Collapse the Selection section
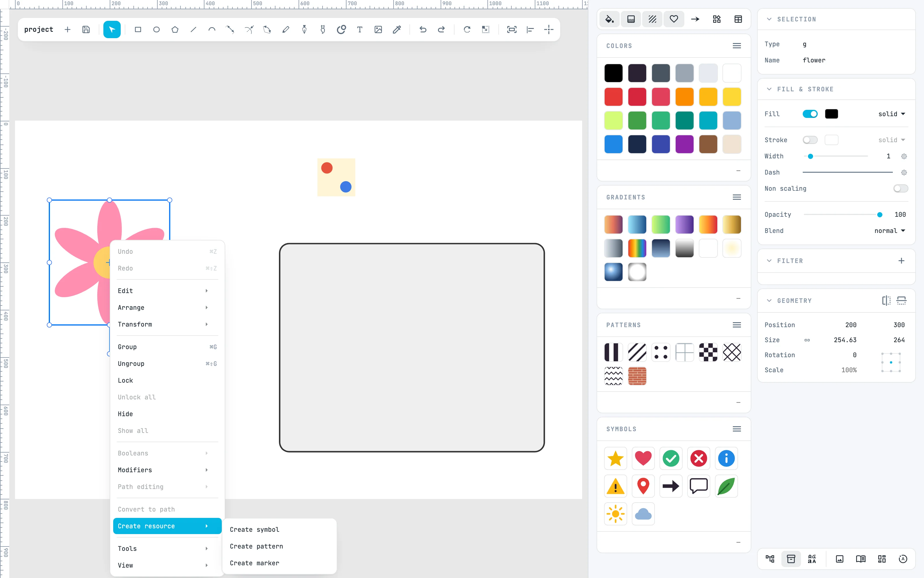Image resolution: width=924 pixels, height=578 pixels. pos(769,19)
